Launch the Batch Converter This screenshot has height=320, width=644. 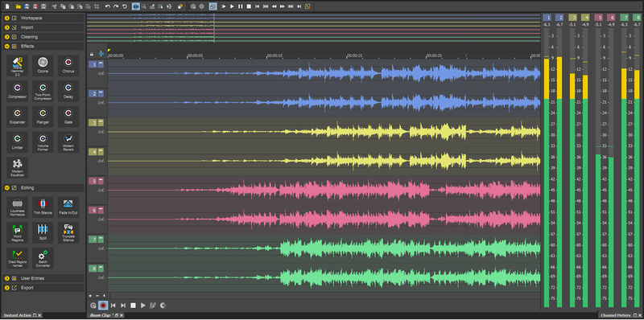(x=43, y=258)
